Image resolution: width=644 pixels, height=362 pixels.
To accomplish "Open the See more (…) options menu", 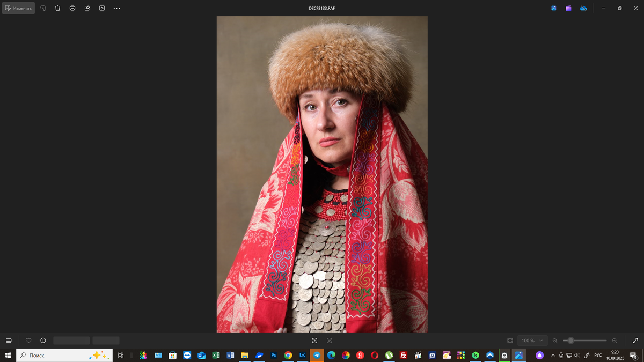I will tap(116, 8).
